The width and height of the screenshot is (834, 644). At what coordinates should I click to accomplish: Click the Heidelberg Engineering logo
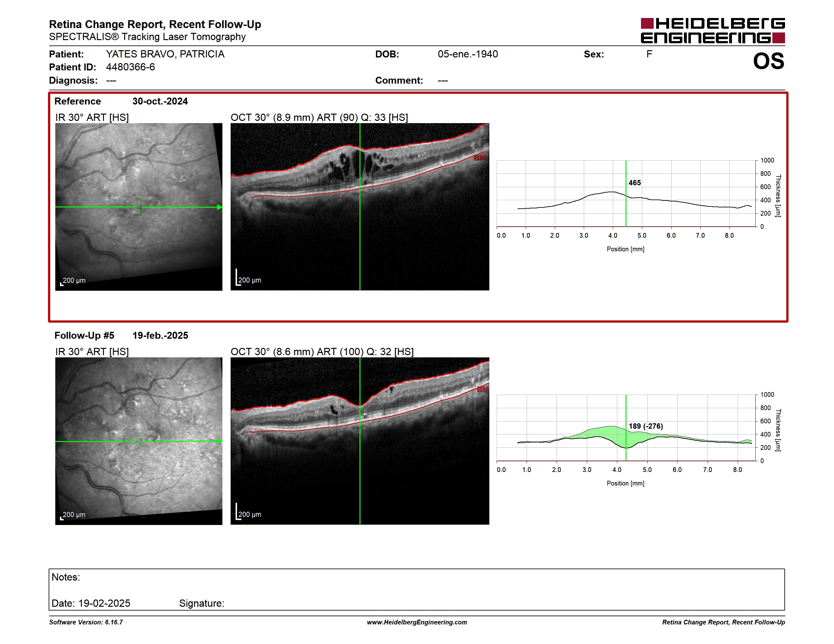[x=713, y=31]
